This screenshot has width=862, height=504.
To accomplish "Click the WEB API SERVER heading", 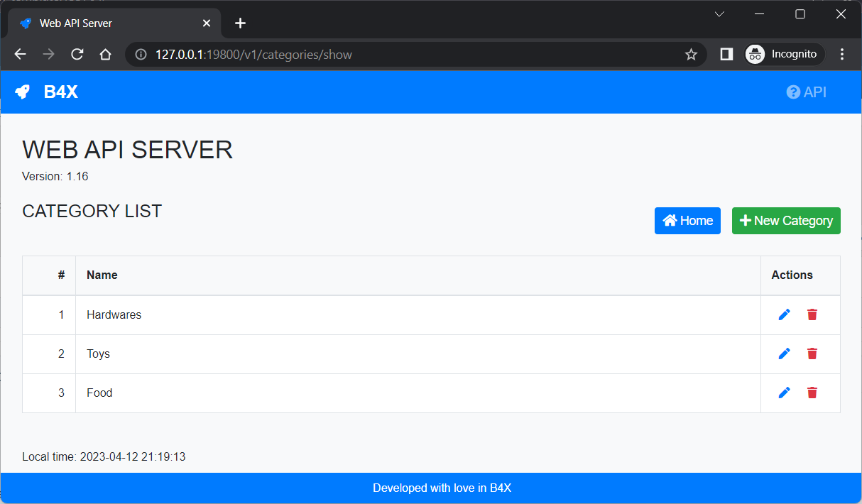I will pos(128,150).
